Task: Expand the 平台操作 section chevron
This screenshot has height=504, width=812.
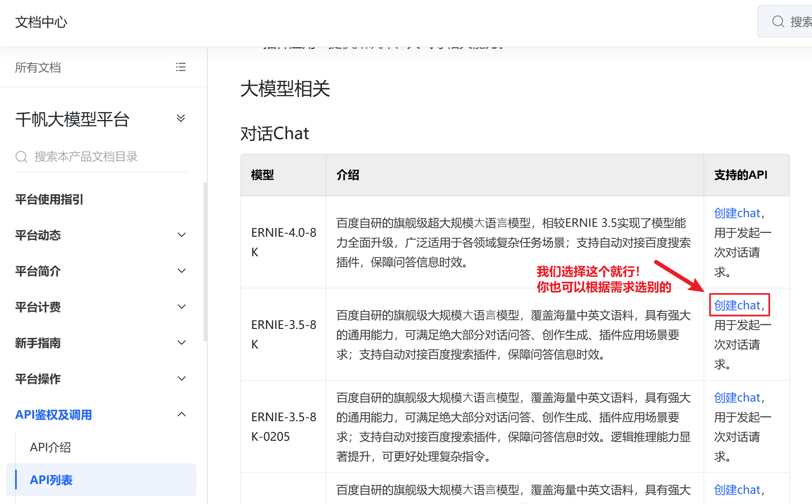Action: (182, 379)
